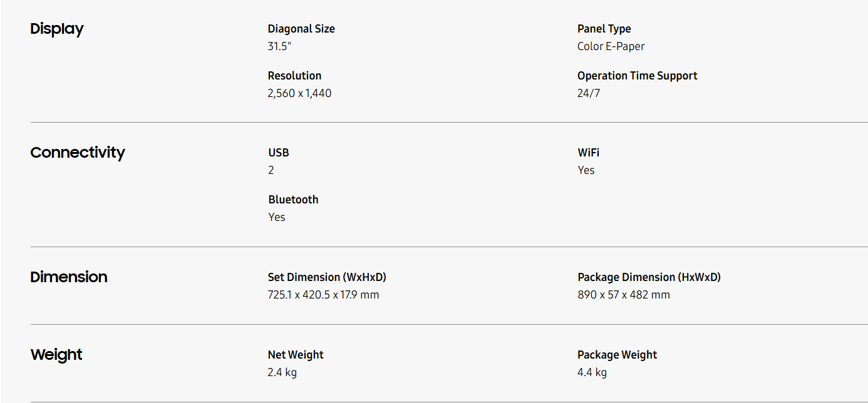
Task: Click the Package Weight 4.4 kg value
Action: pyautogui.click(x=592, y=372)
